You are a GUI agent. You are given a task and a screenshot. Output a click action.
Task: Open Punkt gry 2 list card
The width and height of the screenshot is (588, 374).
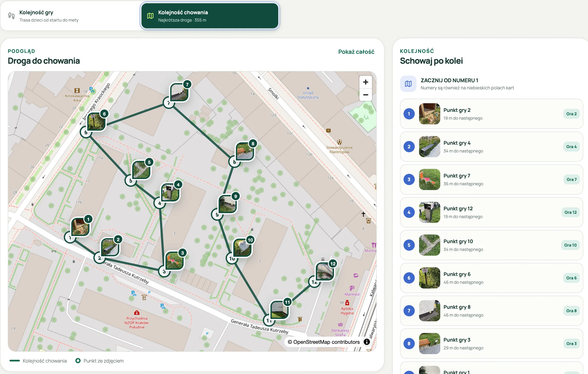tap(491, 114)
